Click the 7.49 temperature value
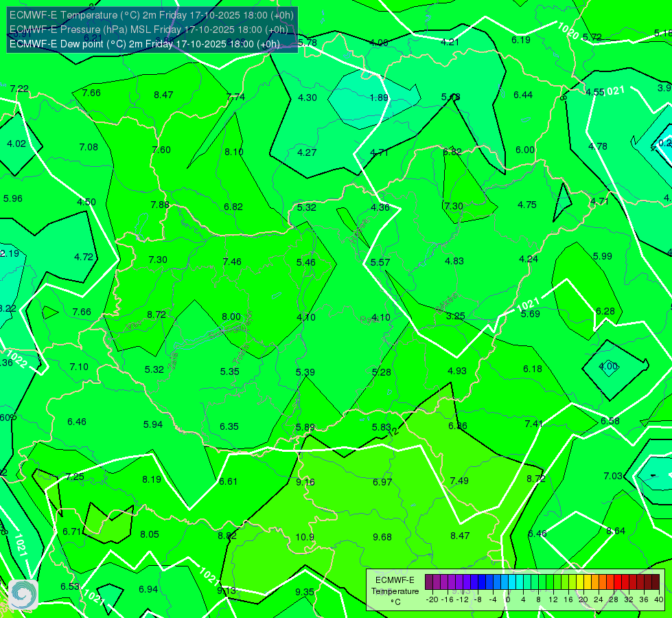This screenshot has width=672, height=618. pyautogui.click(x=459, y=481)
